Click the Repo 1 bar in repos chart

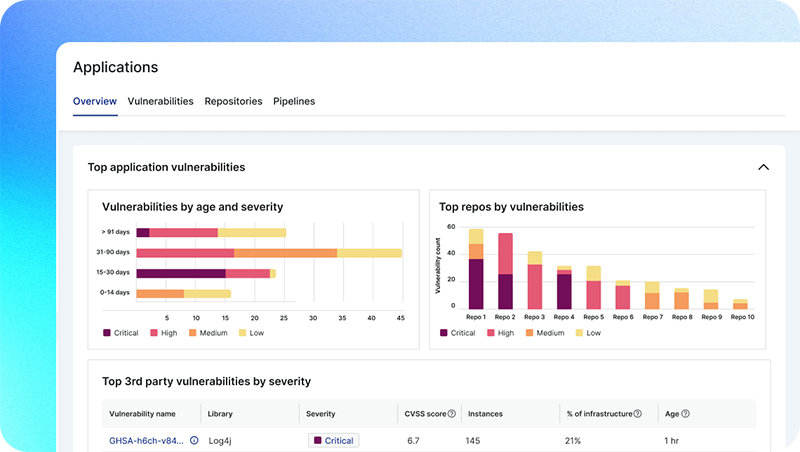pyautogui.click(x=476, y=270)
